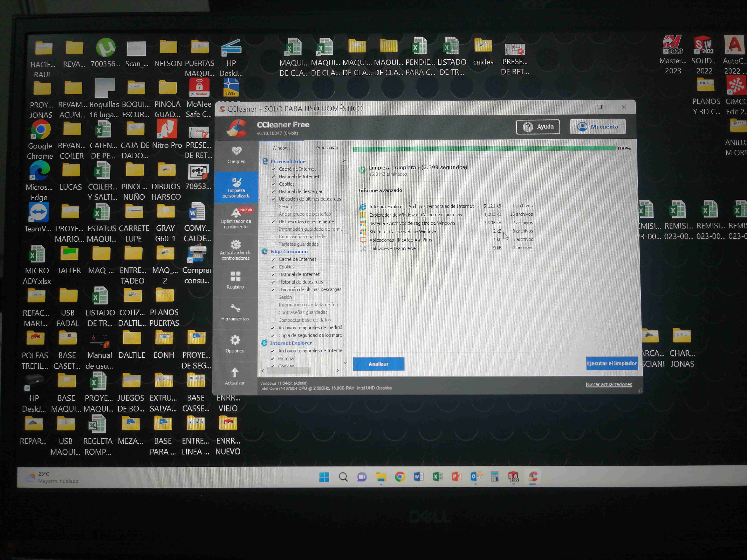Viewport: 747px width, 560px height.
Task: Open Excel from the taskbar
Action: 438,477
